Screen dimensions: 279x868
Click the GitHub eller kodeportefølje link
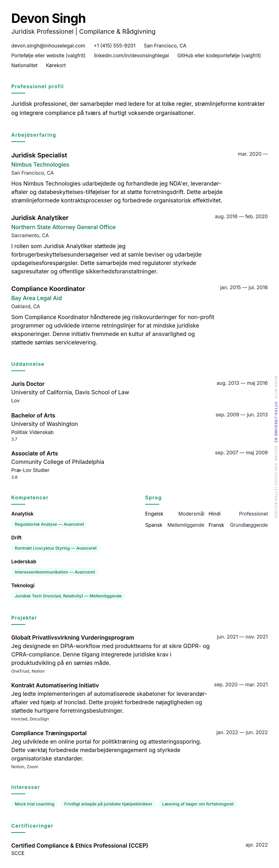[219, 56]
